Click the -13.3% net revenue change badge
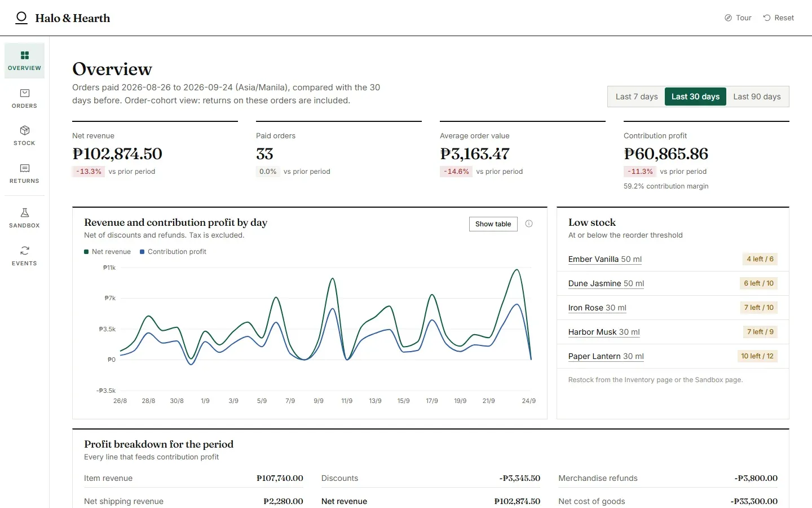This screenshot has width=812, height=508. click(x=89, y=172)
